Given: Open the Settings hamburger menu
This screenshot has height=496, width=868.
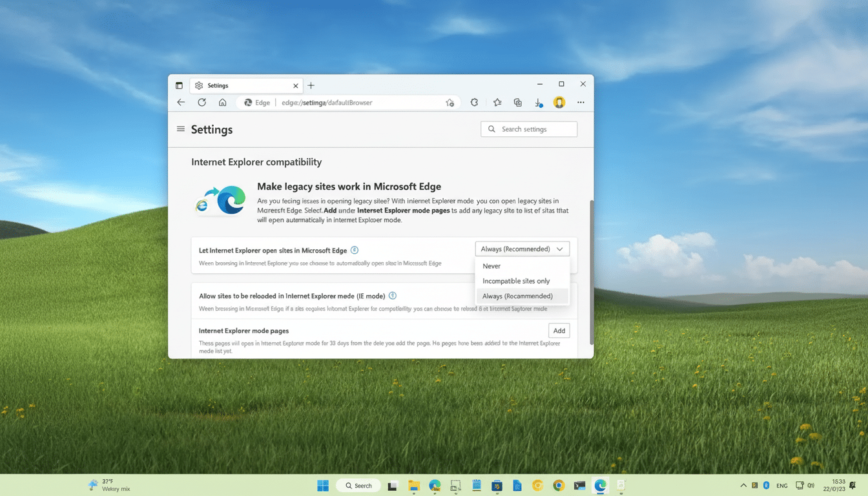Looking at the screenshot, I should [181, 129].
